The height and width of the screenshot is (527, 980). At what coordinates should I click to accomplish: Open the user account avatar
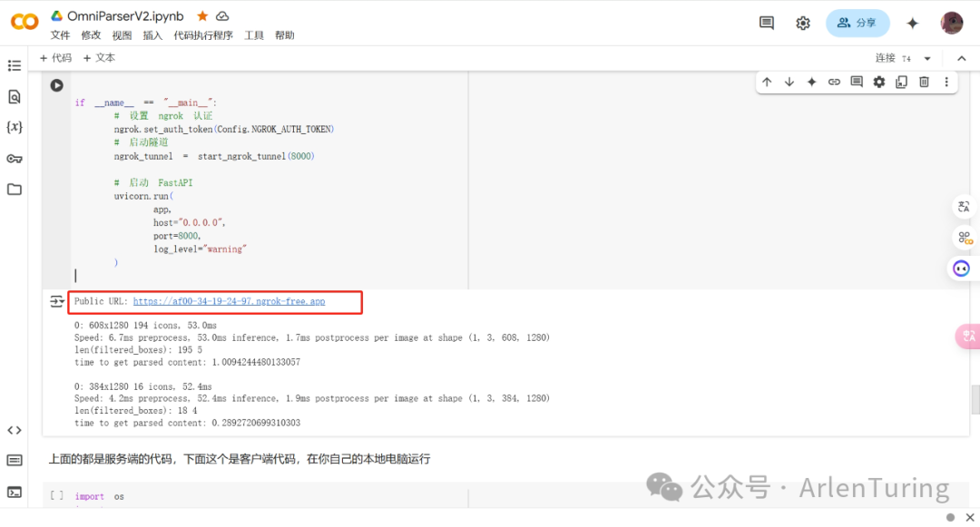951,23
